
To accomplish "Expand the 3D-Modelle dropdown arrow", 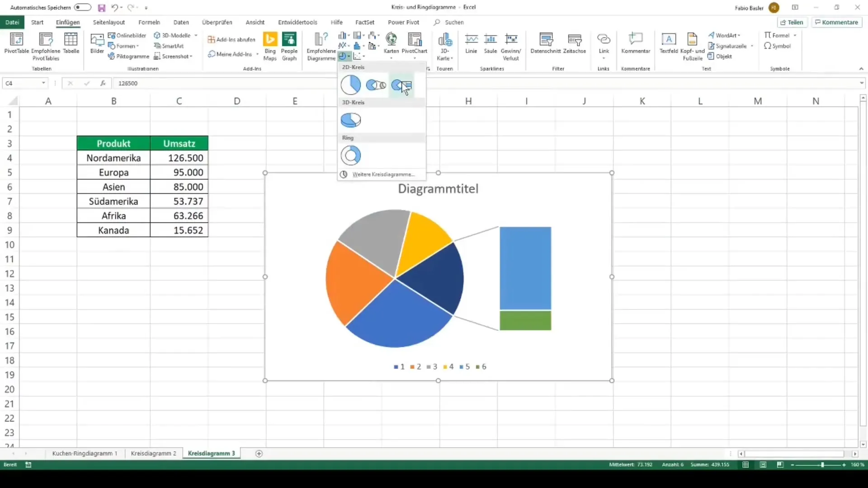I will [196, 35].
